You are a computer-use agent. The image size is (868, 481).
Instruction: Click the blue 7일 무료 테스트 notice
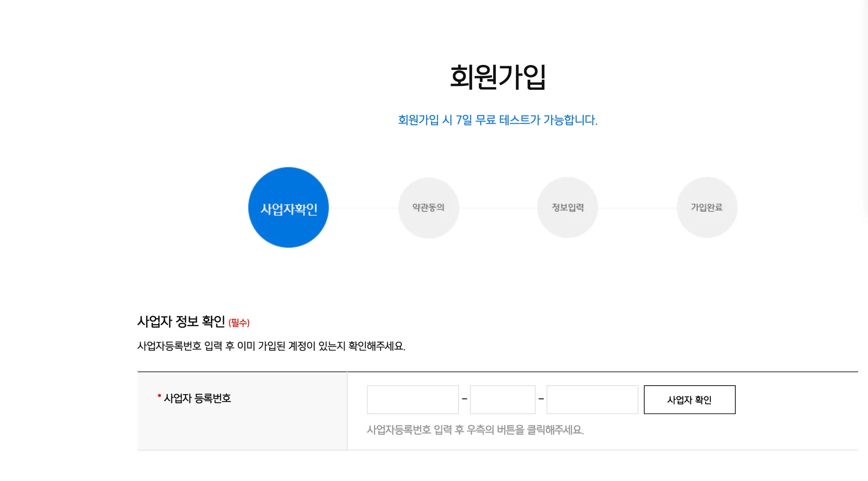pos(498,120)
